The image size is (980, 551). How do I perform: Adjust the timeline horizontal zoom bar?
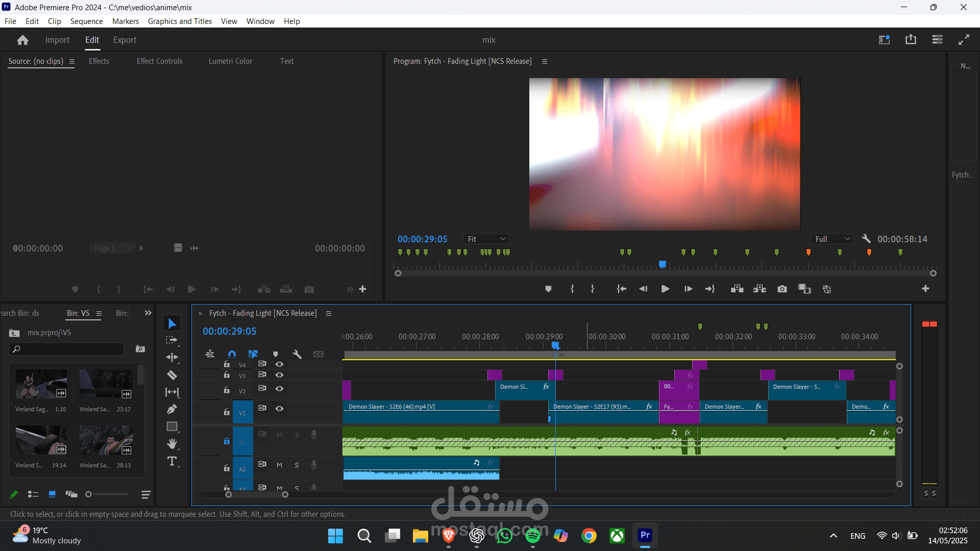(x=257, y=494)
